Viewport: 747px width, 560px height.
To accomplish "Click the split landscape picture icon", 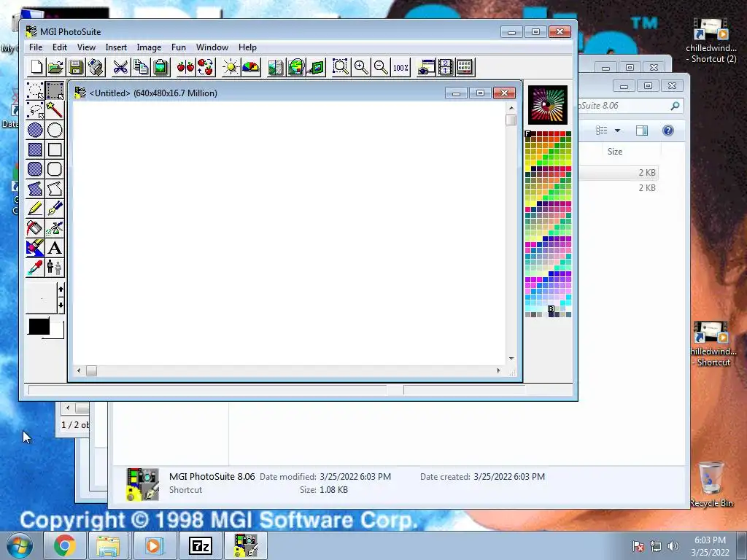I will [x=275, y=67].
